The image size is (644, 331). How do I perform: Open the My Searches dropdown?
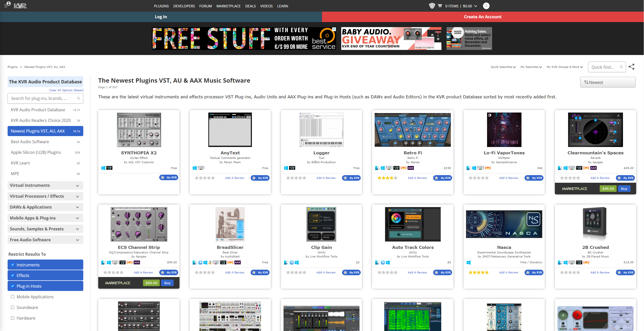pos(531,67)
